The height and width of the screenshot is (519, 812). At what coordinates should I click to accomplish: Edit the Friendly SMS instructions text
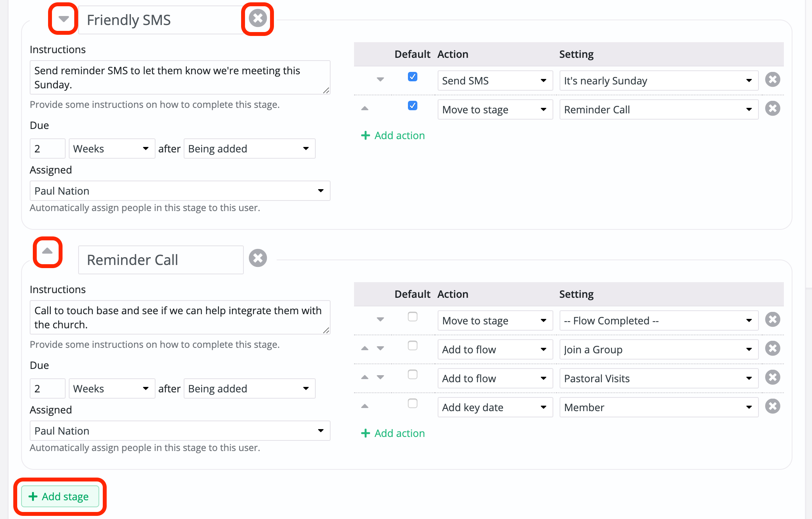(x=180, y=77)
